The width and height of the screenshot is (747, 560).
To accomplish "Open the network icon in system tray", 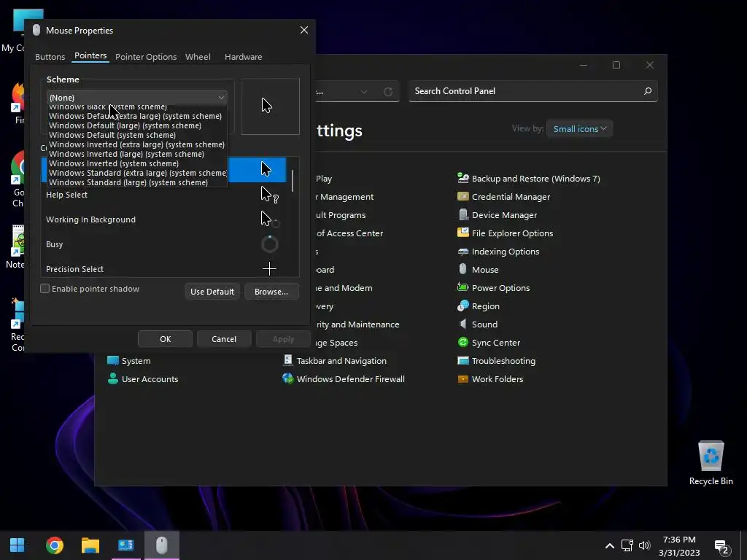I will point(627,545).
